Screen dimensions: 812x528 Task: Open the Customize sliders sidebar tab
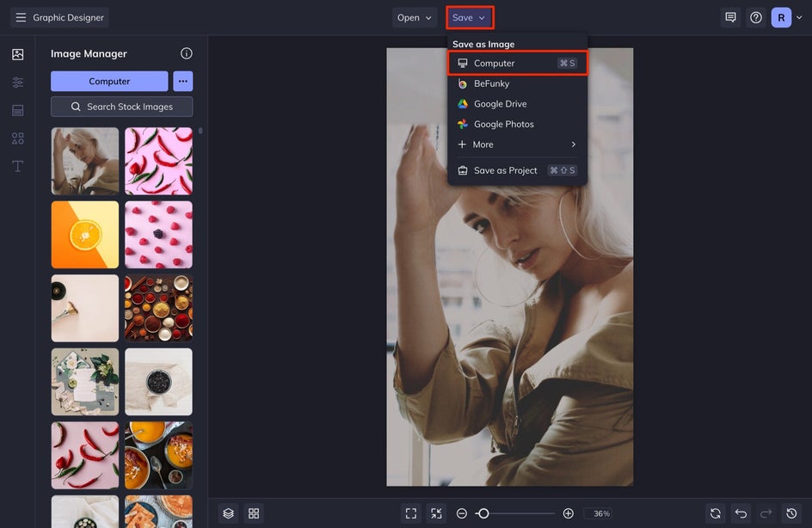click(x=17, y=83)
